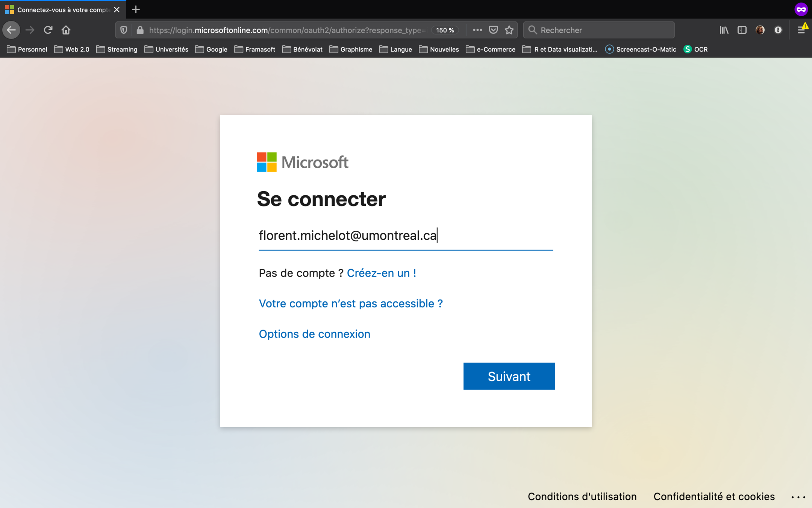The image size is (812, 508).
Task: Reset the 150 % zoom level indicator
Action: [445, 30]
